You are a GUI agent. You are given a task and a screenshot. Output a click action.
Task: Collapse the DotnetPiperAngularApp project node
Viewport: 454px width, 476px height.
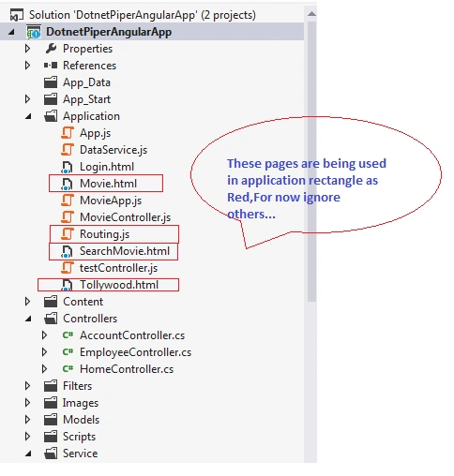11,32
